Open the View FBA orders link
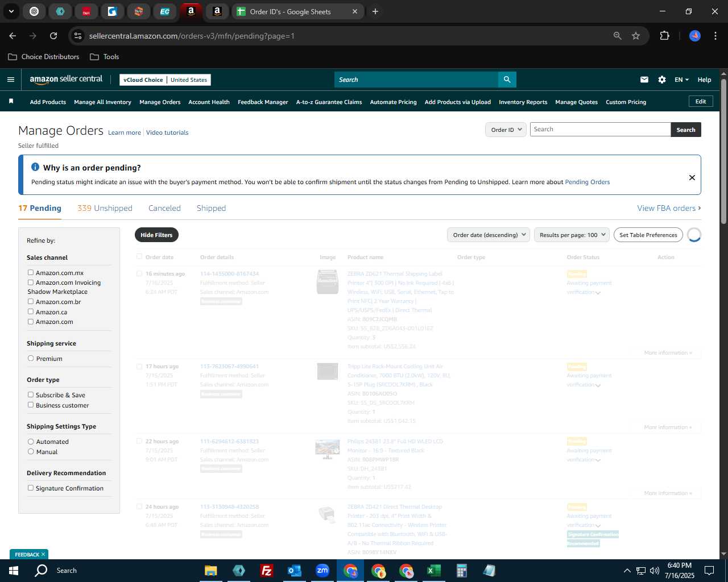728x582 pixels. click(669, 208)
